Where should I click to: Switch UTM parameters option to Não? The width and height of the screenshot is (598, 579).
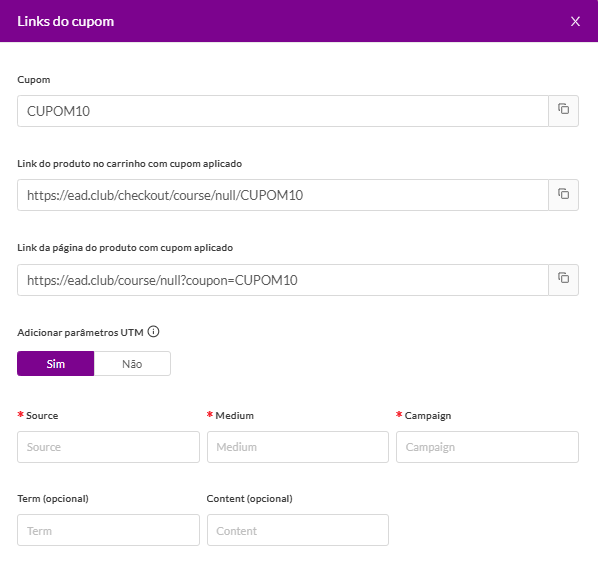coord(132,363)
